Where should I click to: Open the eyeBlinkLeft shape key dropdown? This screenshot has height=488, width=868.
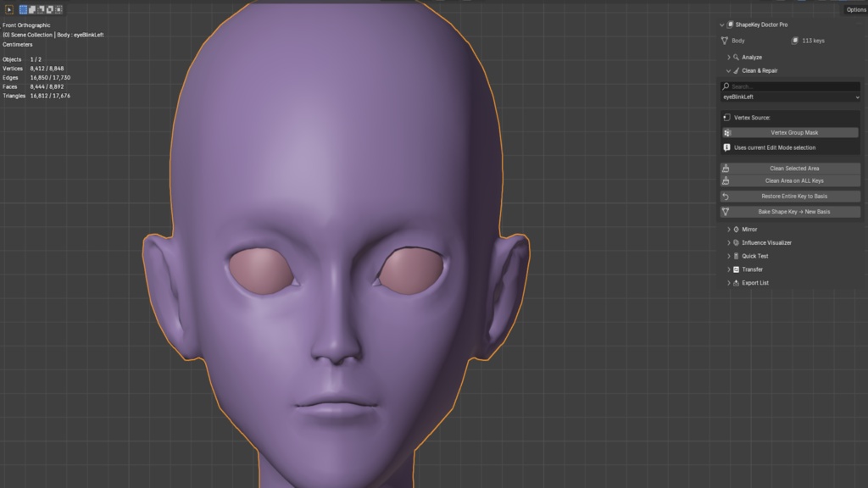790,97
